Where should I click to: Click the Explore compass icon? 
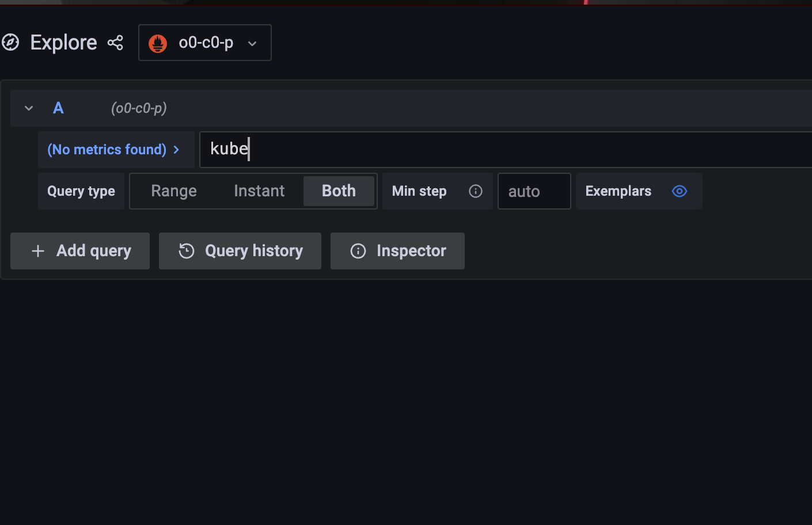click(10, 42)
